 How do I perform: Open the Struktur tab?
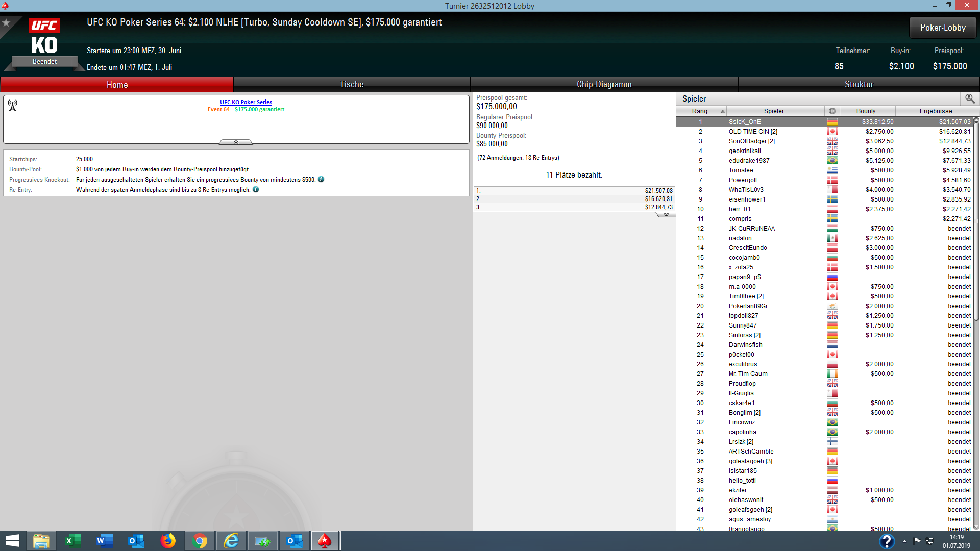click(x=859, y=84)
